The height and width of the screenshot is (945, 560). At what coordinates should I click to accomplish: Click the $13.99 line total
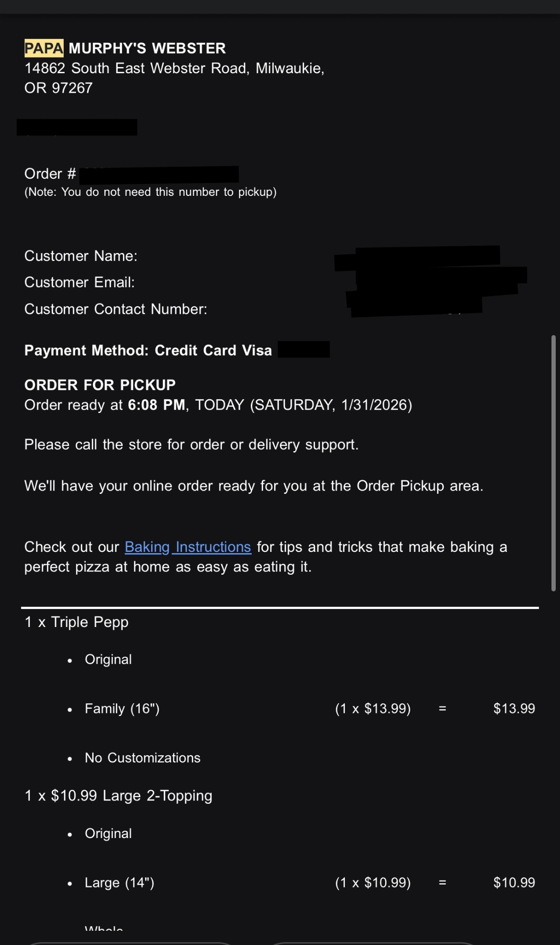coord(514,709)
